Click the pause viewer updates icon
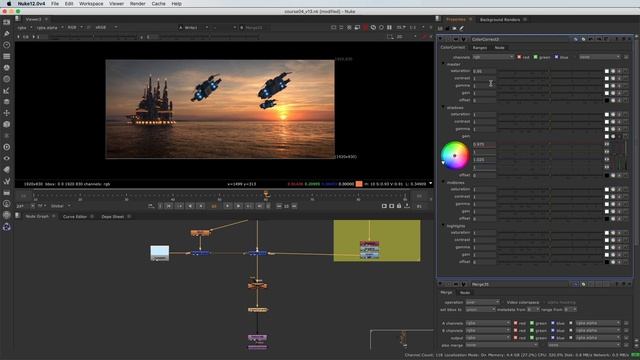This screenshot has width=640, height=360. (389, 27)
